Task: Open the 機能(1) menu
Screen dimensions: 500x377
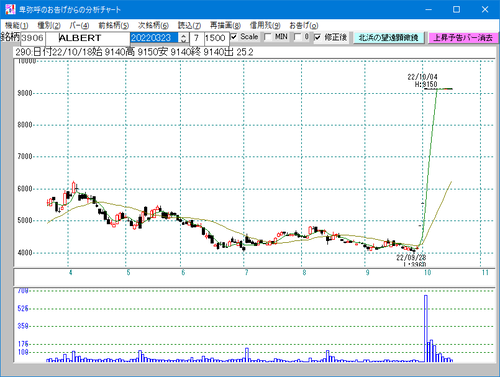Action: point(17,25)
